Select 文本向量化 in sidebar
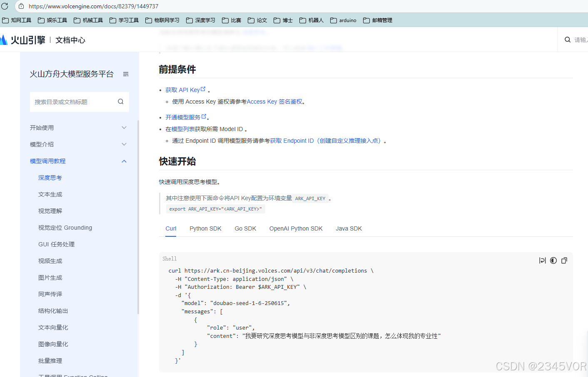The height and width of the screenshot is (377, 588). 53,327
